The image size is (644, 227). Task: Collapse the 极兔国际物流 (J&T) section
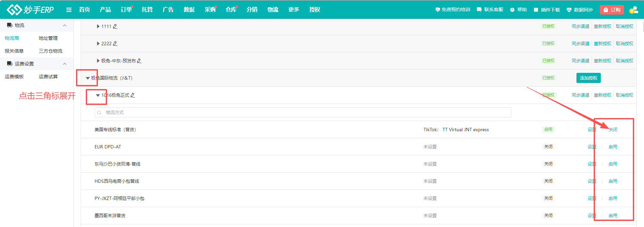point(88,78)
